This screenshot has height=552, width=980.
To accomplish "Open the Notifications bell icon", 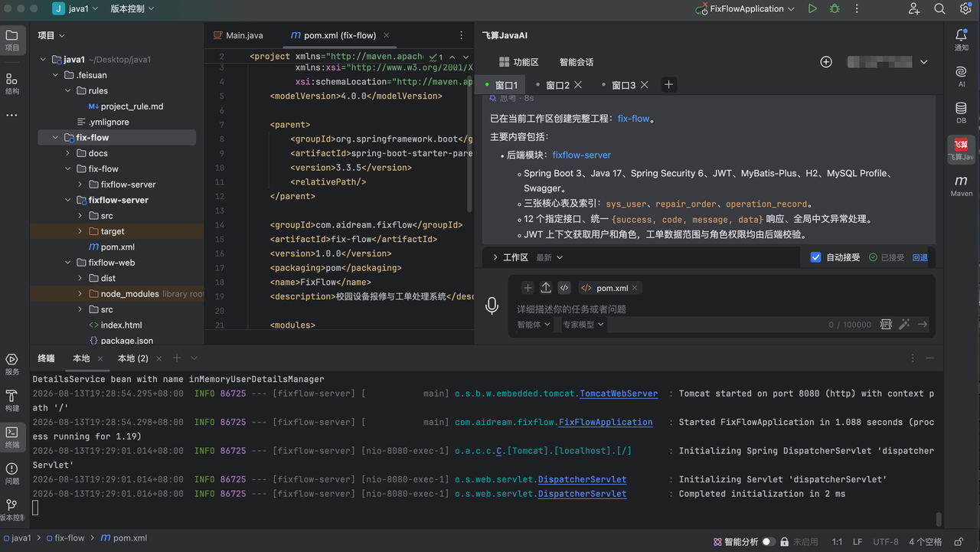I will point(962,40).
